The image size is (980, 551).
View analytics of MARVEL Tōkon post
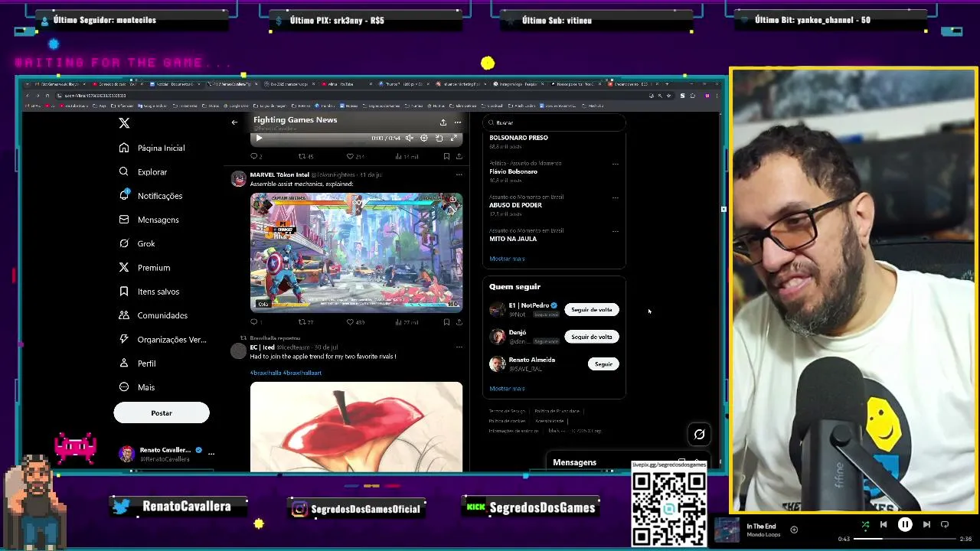click(x=407, y=322)
